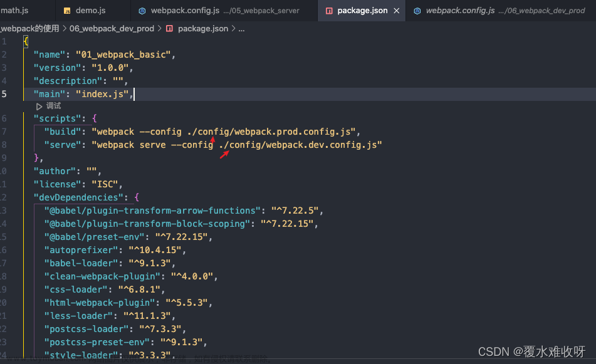Click the "postcss-loader" dependency
This screenshot has height=364, width=596.
86,329
